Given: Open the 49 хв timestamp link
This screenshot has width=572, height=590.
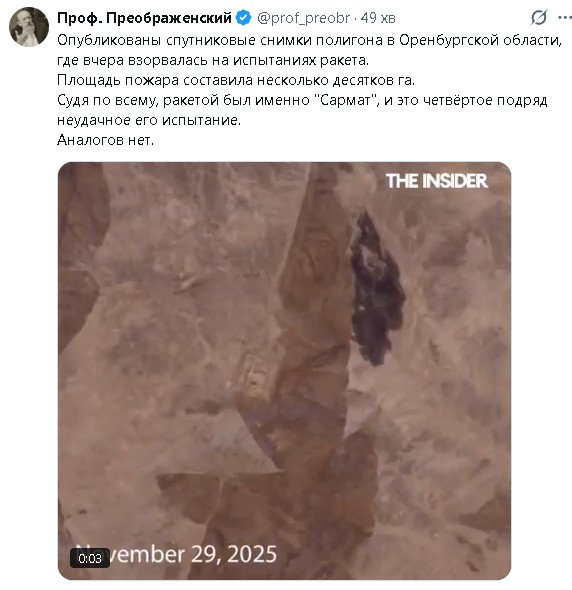Looking at the screenshot, I should 378,18.
